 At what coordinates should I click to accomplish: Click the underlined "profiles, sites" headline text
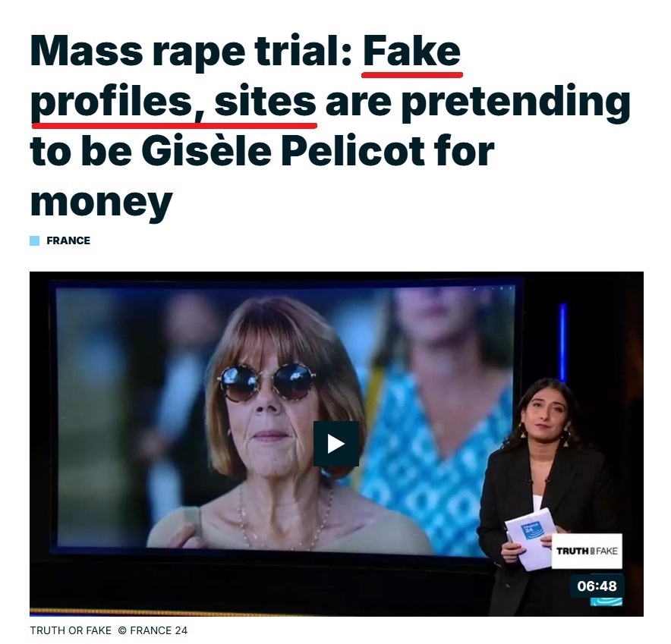pos(173,102)
